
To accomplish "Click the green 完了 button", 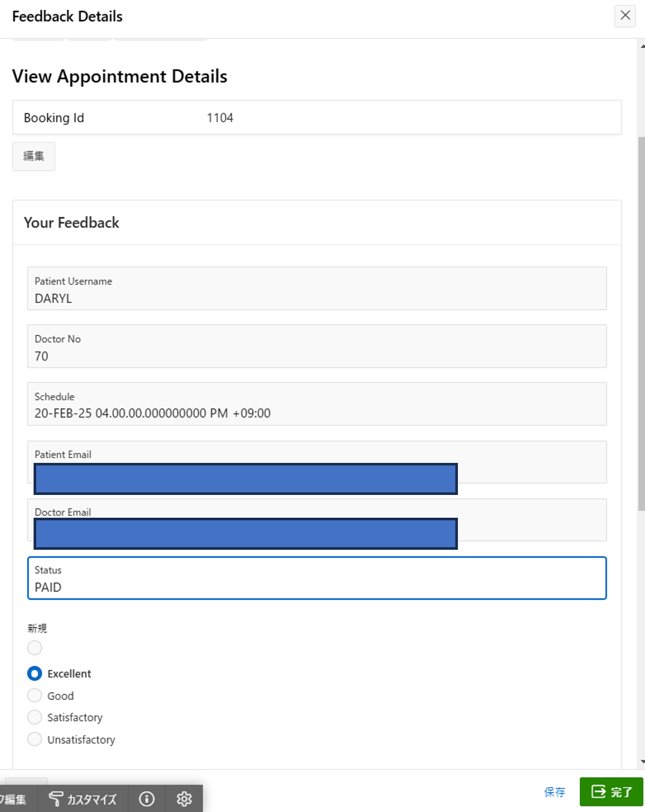I will pyautogui.click(x=611, y=792).
